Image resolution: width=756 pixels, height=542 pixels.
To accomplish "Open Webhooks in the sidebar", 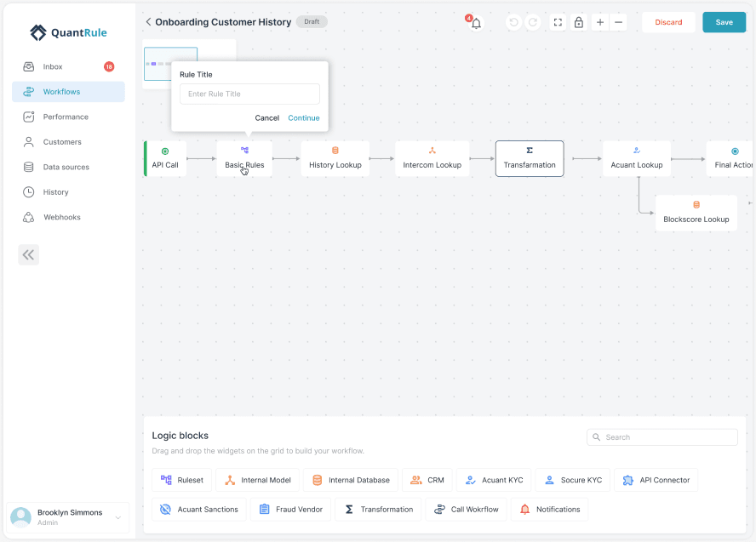I will 68,217.
